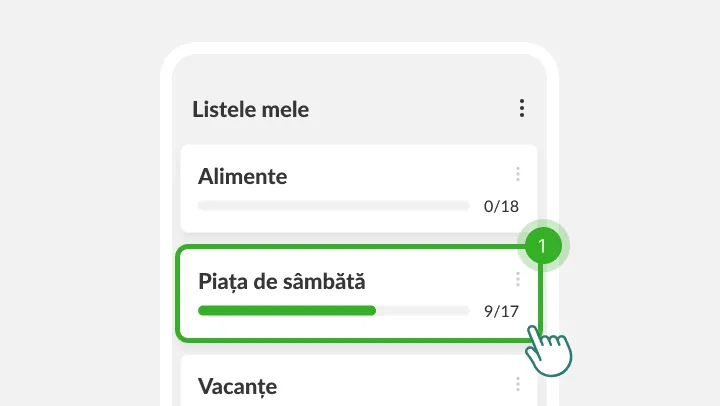Click the pointing hand cursor icon
Image resolution: width=720 pixels, height=406 pixels.
(549, 350)
